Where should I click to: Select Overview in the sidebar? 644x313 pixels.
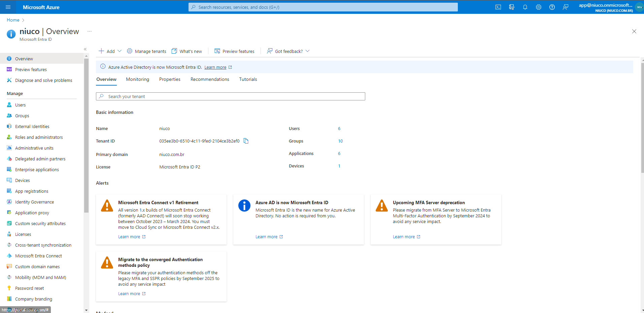coord(42,59)
